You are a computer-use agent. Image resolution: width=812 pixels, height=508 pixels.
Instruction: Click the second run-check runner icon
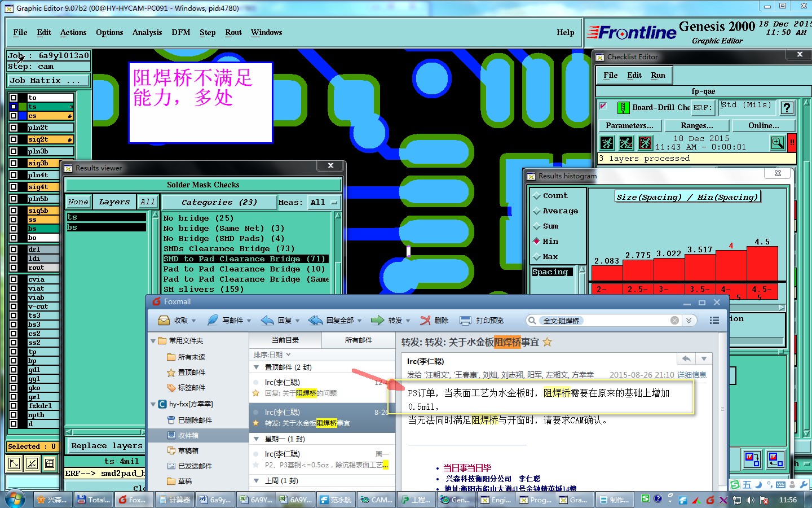click(626, 143)
